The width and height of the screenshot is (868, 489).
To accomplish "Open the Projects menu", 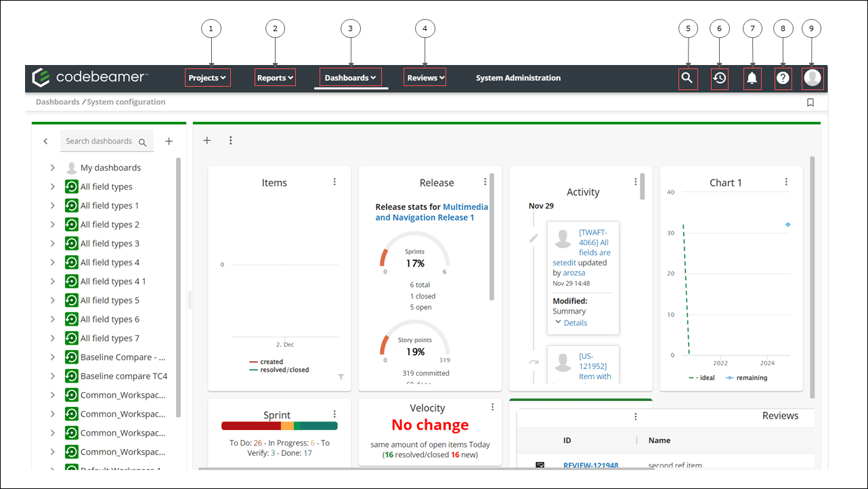I will coord(208,78).
